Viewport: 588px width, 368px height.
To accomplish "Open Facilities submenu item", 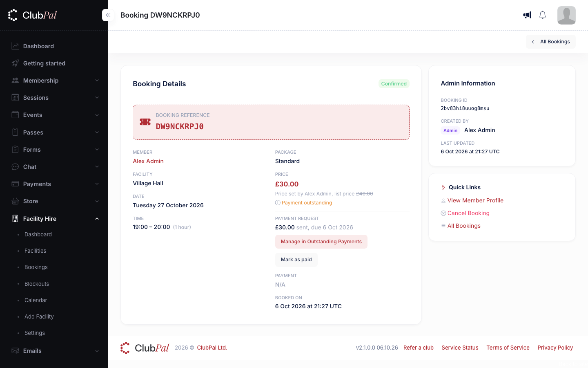I will [x=35, y=251].
